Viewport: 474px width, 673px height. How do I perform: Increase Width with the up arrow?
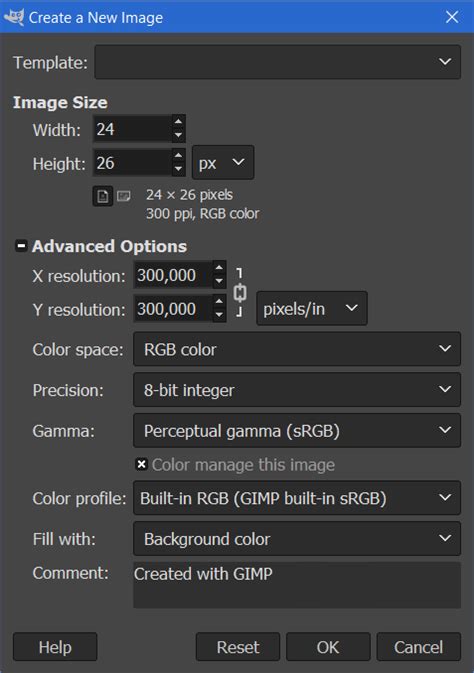[x=178, y=121]
